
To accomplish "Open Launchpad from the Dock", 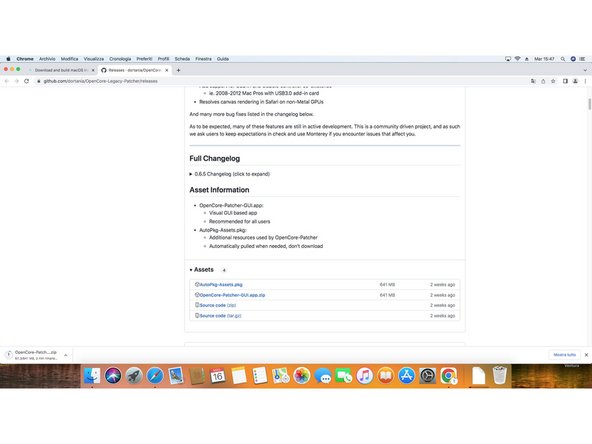I will pyautogui.click(x=134, y=376).
